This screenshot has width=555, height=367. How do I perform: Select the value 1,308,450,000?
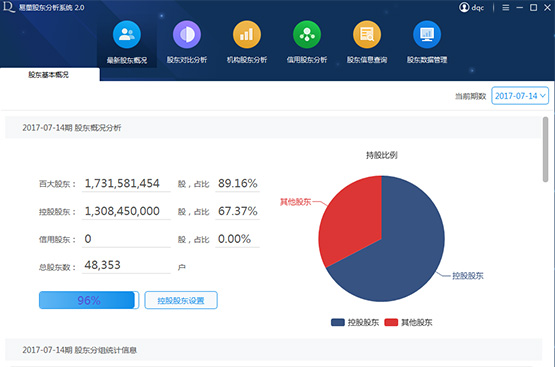pyautogui.click(x=122, y=211)
